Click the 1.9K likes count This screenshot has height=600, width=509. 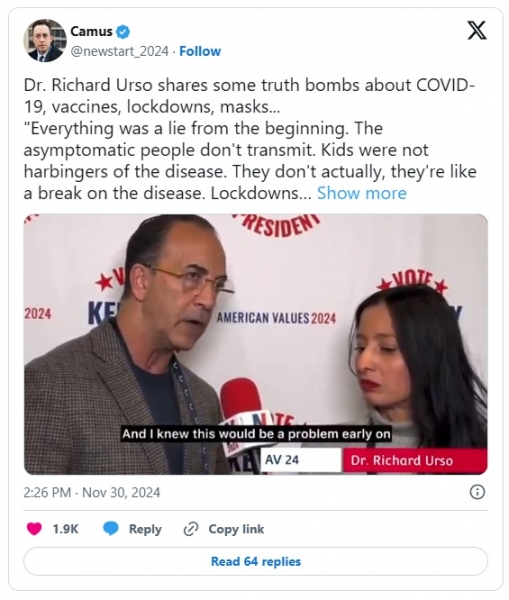pos(65,529)
